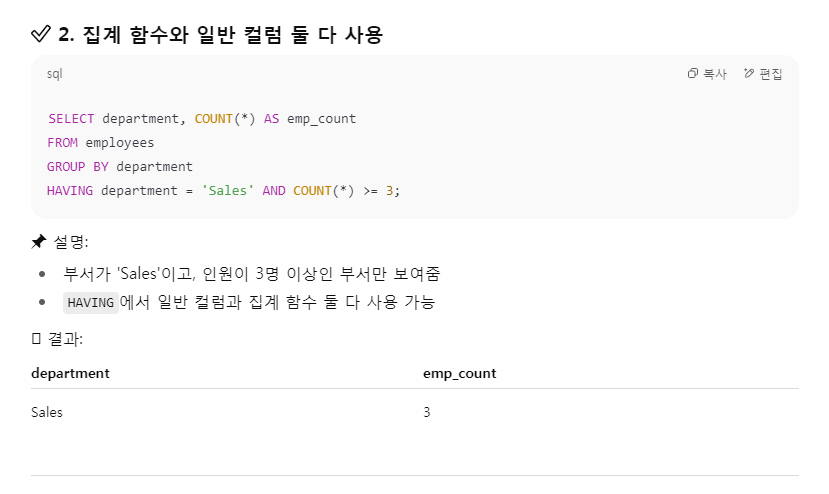Click the SELECT keyword in the code
Viewport: 829px width, 494px height.
[71, 118]
